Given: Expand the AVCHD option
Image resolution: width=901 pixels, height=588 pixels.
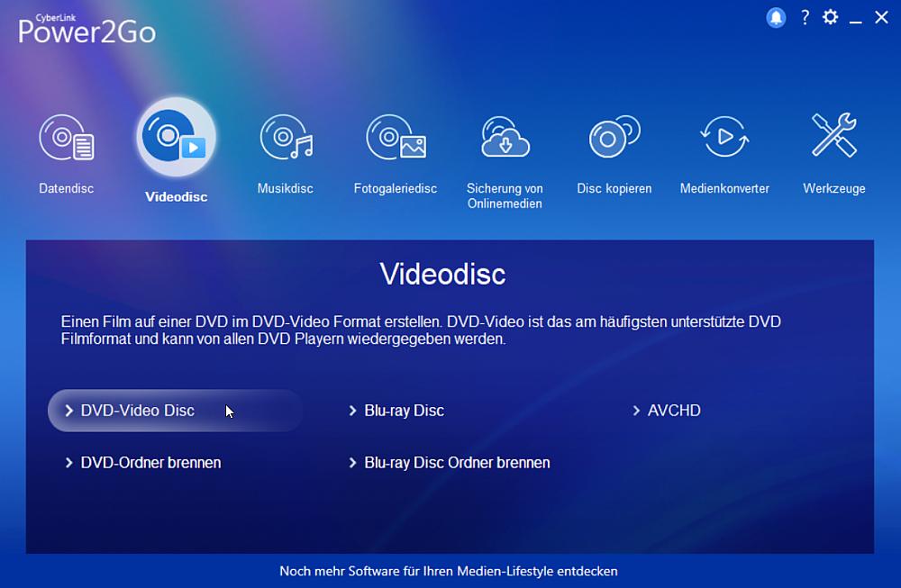Looking at the screenshot, I should tap(674, 411).
